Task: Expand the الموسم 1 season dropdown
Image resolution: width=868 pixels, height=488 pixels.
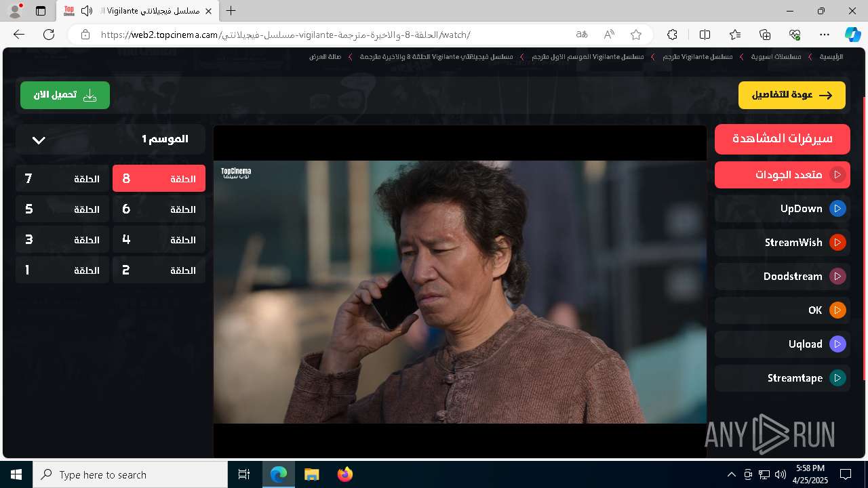Action: [111, 139]
